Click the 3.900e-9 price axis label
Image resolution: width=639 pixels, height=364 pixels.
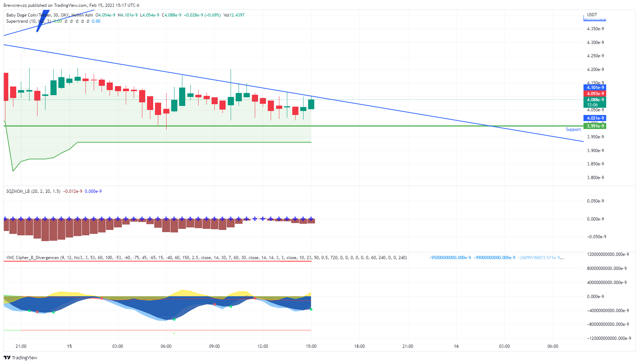tap(595, 151)
